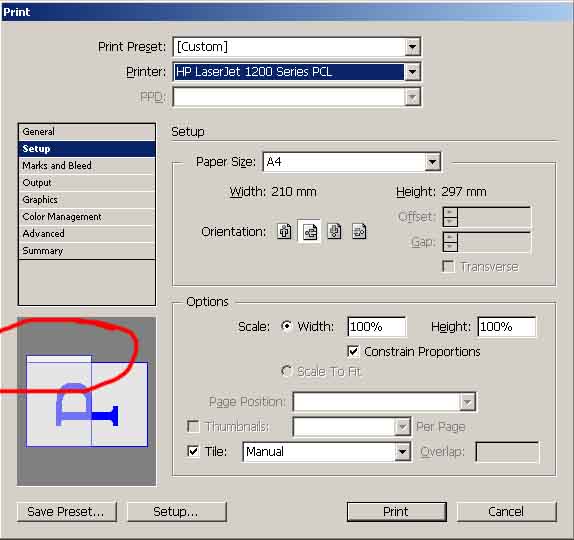Toggle the Transverse checkbox
The image size is (574, 540).
(448, 267)
